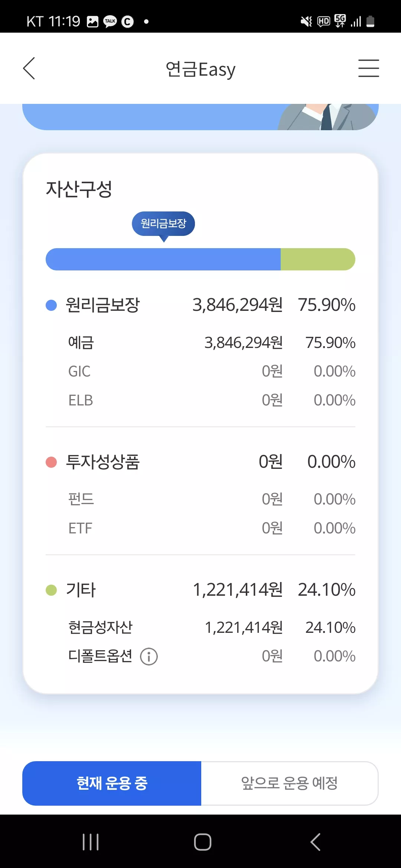The image size is (401, 868).
Task: Tap the KakaoTalk notification icon
Action: click(110, 22)
